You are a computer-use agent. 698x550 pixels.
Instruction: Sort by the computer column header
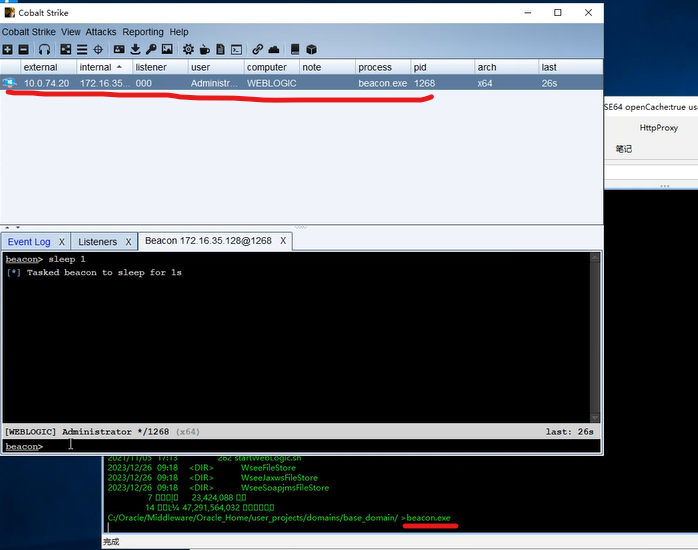click(272, 67)
